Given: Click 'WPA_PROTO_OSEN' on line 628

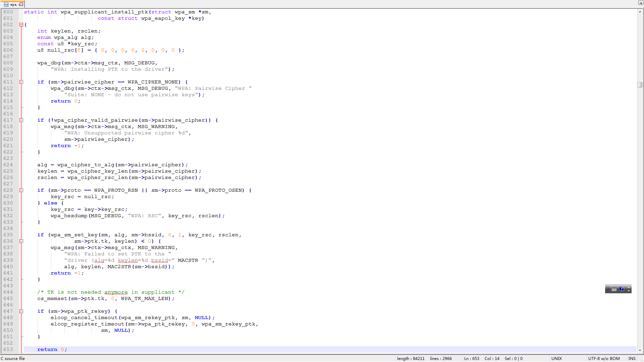Looking at the screenshot, I should pyautogui.click(x=218, y=190).
